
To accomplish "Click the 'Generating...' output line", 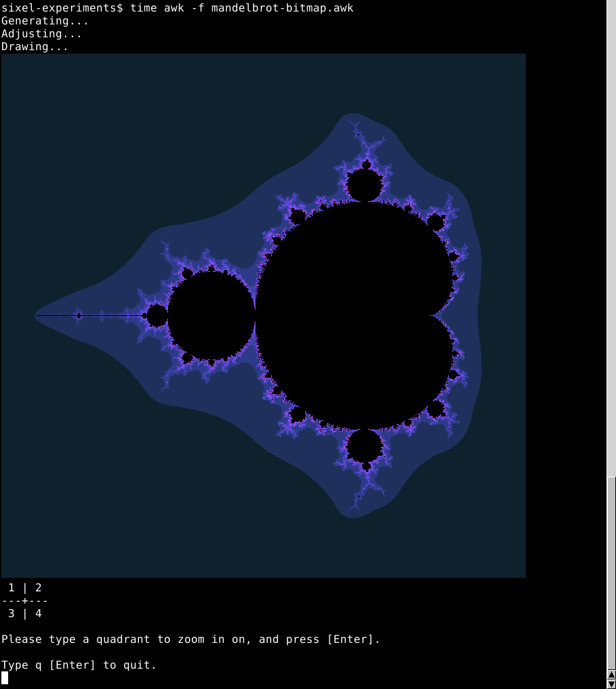I will pos(45,20).
